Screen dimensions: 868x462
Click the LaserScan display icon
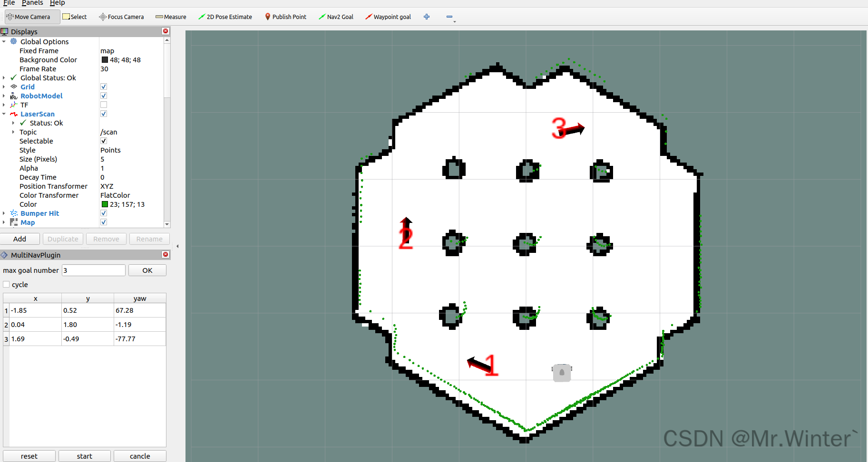click(x=14, y=114)
